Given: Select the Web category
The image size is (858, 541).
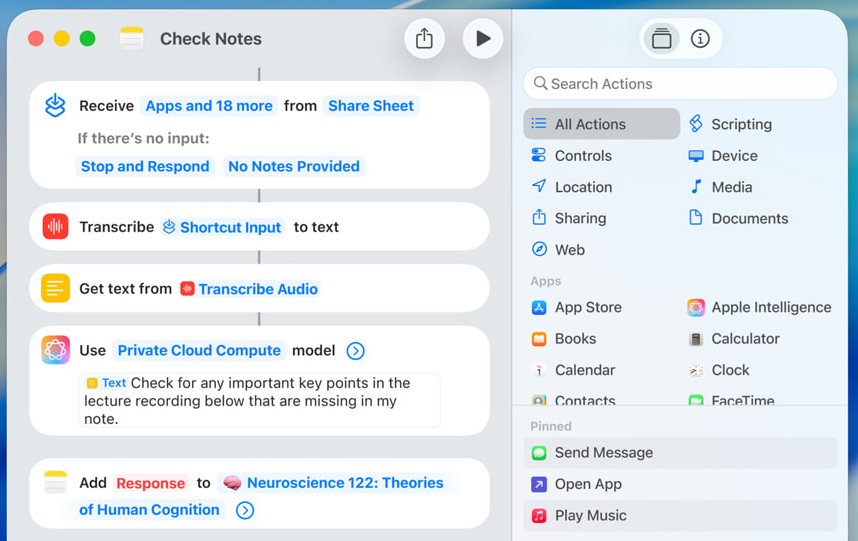Looking at the screenshot, I should click(x=569, y=250).
